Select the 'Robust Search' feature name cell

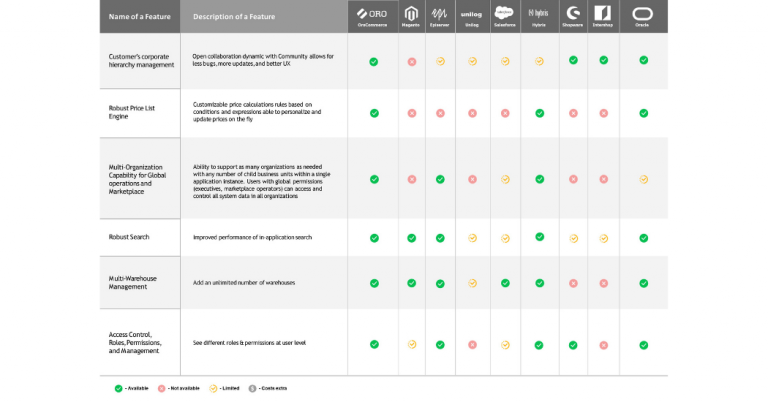tap(129, 238)
